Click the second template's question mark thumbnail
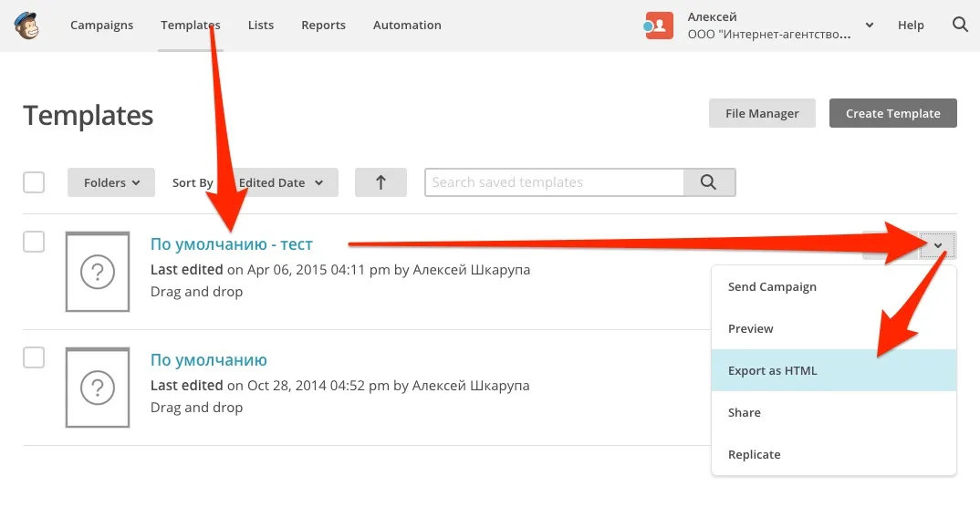The image size is (980, 507). (x=98, y=388)
